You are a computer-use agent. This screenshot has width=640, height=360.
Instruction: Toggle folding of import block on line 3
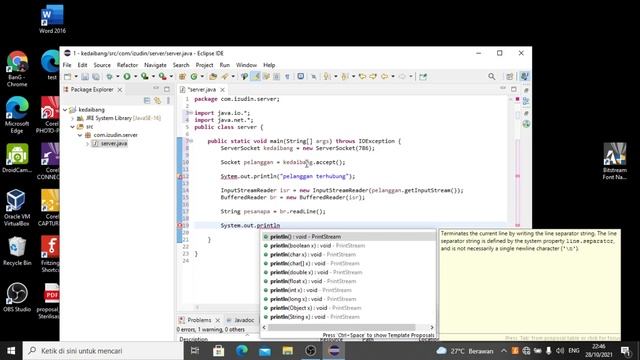191,113
